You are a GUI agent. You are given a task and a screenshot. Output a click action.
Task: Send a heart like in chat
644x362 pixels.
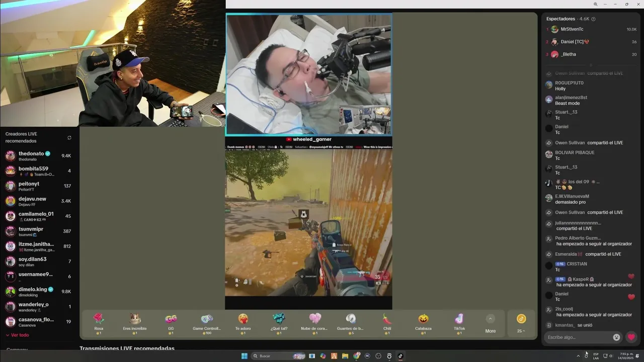tap(631, 337)
